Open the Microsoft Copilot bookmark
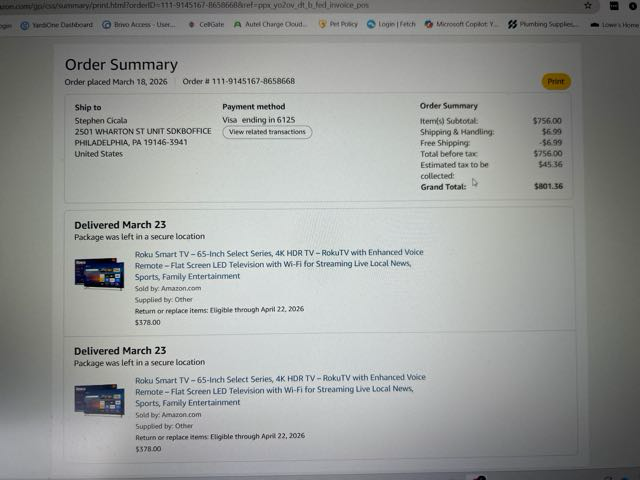This screenshot has height=480, width=640. coord(461,24)
